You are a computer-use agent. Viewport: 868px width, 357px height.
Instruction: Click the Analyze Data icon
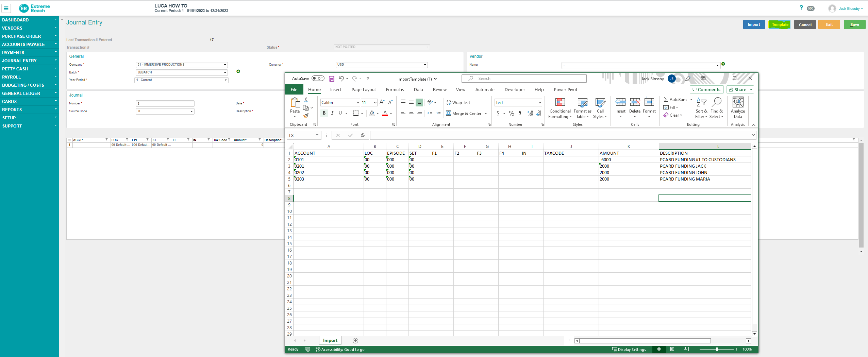(x=737, y=102)
